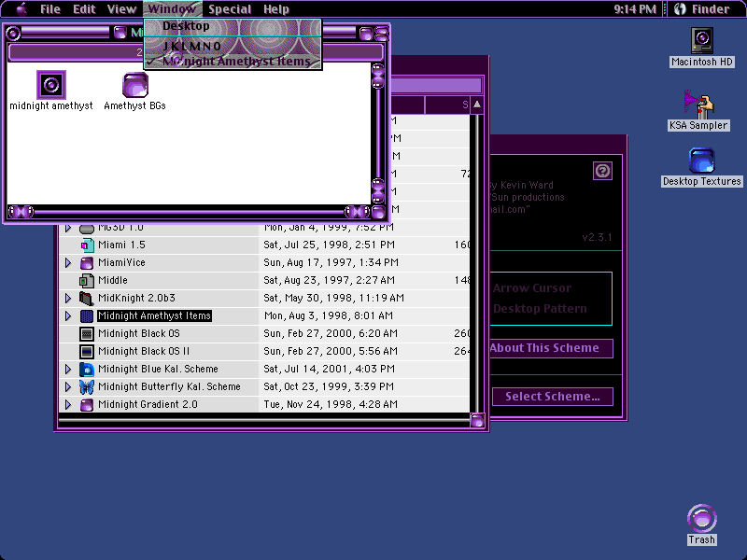This screenshot has width=747, height=560.
Task: Expand the Midnight Gradient 2.0 triangle
Action: point(68,405)
